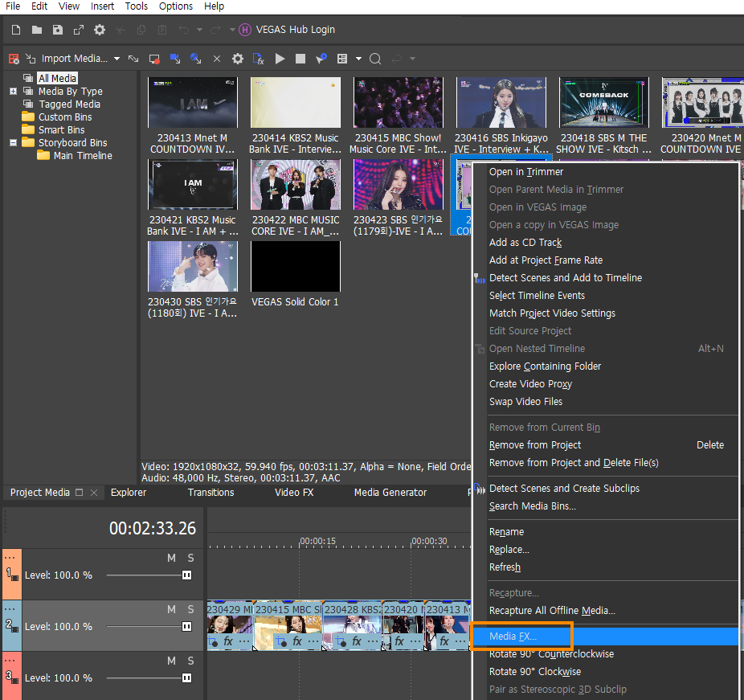744x700 pixels.
Task: Click the Save project disk icon
Action: click(57, 30)
